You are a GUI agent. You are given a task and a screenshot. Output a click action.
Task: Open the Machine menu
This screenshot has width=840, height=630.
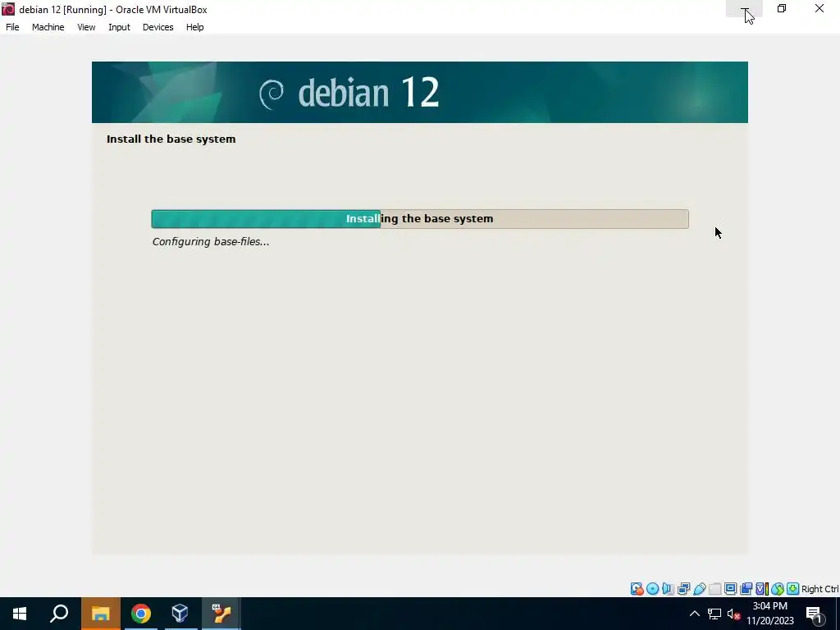click(48, 27)
